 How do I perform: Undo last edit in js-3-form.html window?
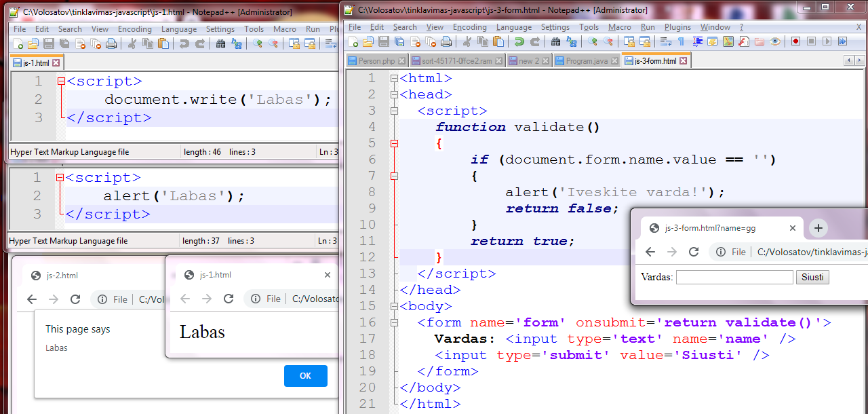click(x=519, y=41)
